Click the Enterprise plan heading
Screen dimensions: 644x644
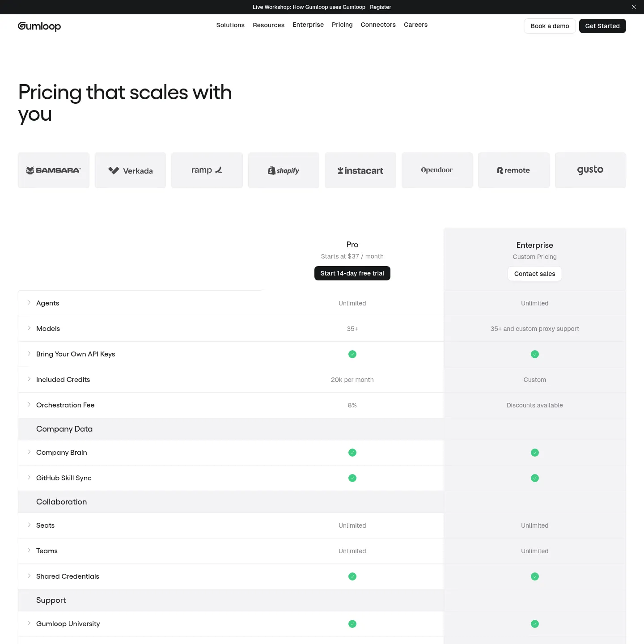click(535, 245)
